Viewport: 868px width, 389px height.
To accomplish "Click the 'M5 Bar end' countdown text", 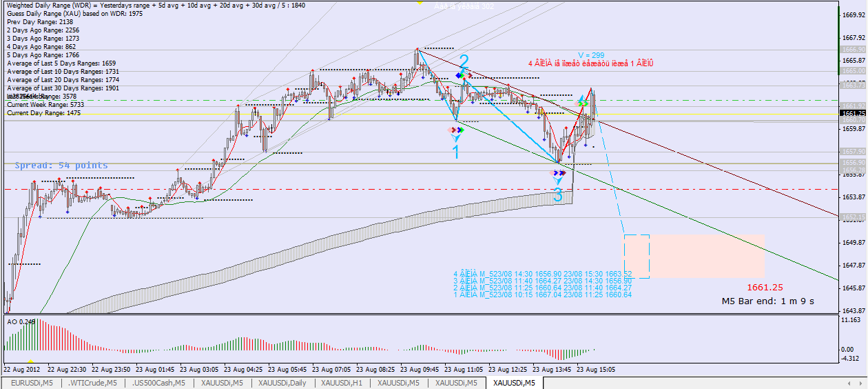I will pyautogui.click(x=768, y=301).
